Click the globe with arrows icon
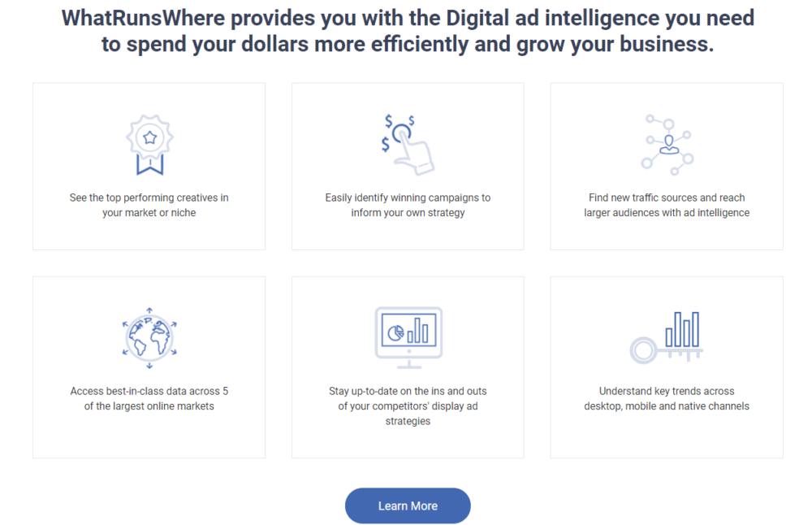 coord(149,336)
